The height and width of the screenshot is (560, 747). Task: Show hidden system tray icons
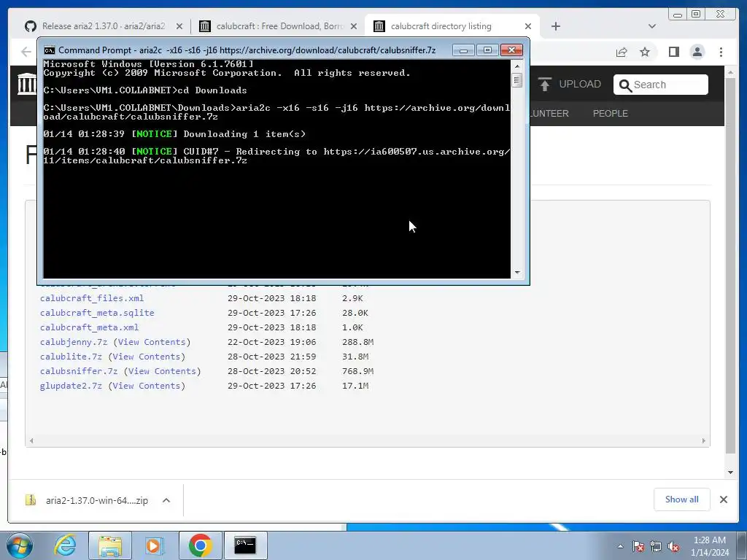pos(620,546)
